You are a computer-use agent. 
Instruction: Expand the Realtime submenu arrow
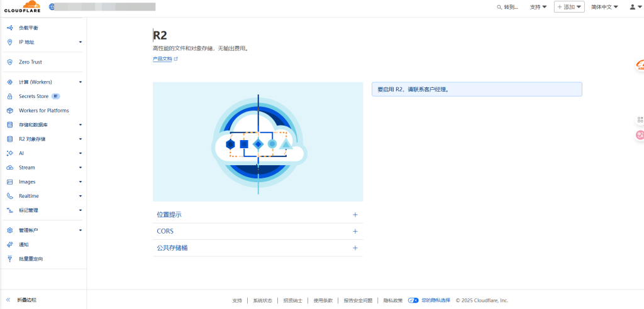click(x=80, y=196)
